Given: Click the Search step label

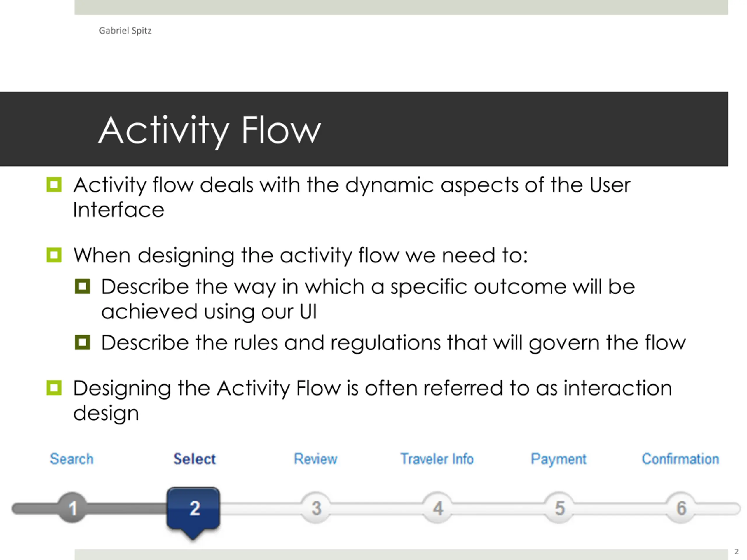Looking at the screenshot, I should (x=71, y=459).
